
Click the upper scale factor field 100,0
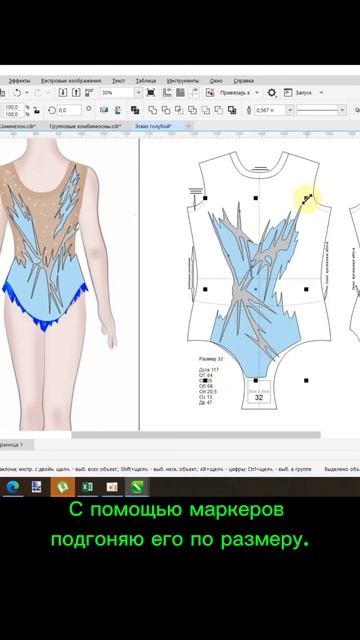pyautogui.click(x=13, y=107)
